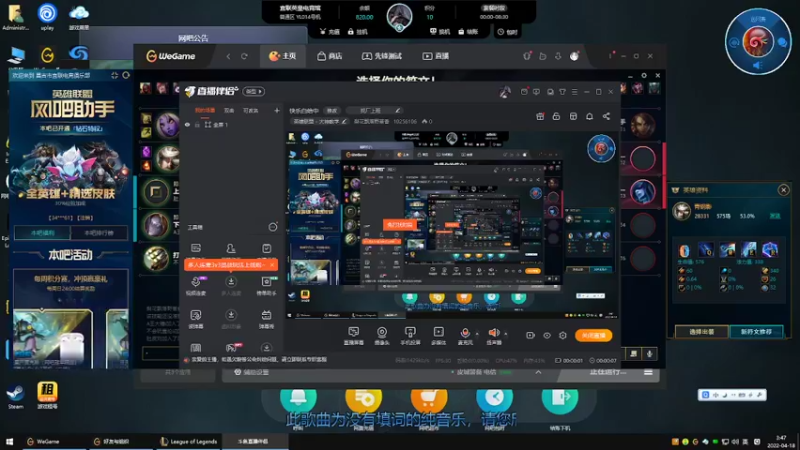This screenshot has width=800, height=450.
Task: Toggle visibility eye of 全屏 1 source
Action: 187,124
